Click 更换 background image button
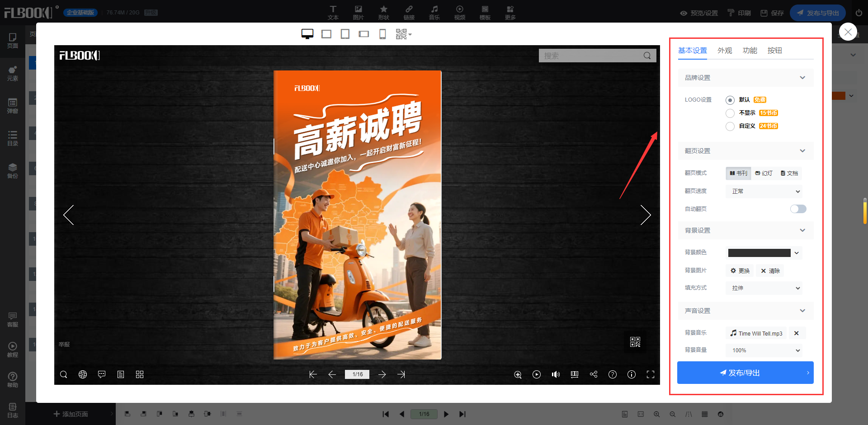The image size is (868, 425). click(x=740, y=271)
